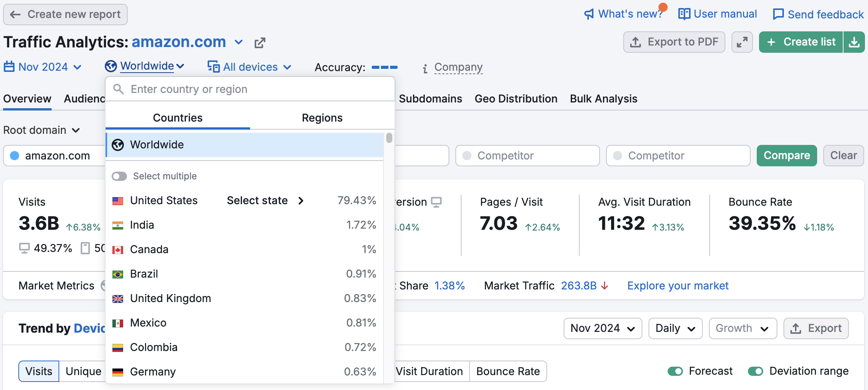Screen dimensions: 868x390
Task: Select the Bounce Rate metric tab
Action: point(508,371)
